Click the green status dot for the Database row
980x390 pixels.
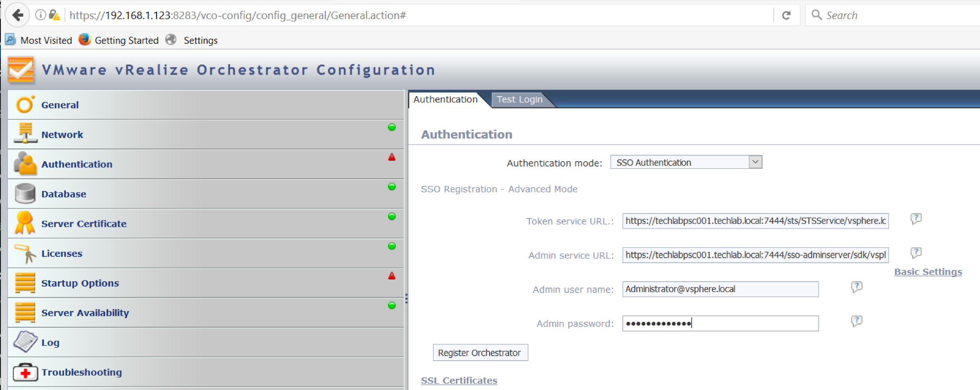(x=392, y=187)
